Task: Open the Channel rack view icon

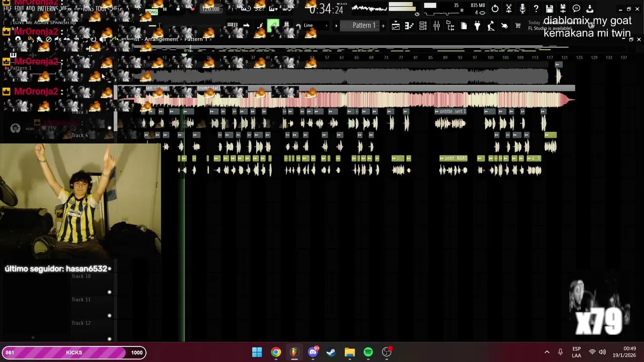Action: (423, 26)
